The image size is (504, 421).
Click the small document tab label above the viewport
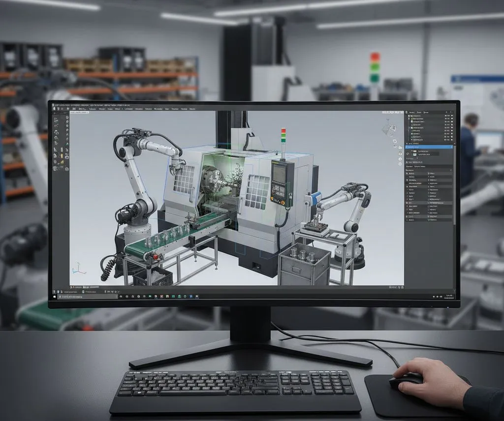(x=79, y=113)
